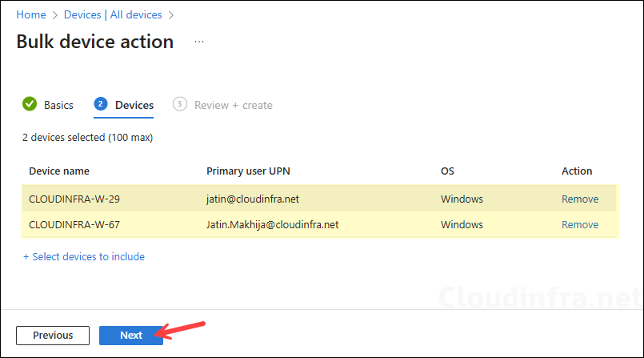This screenshot has width=644, height=358.
Task: Select the CLOUDINFRA-W-29 device row
Action: pyautogui.click(x=74, y=199)
